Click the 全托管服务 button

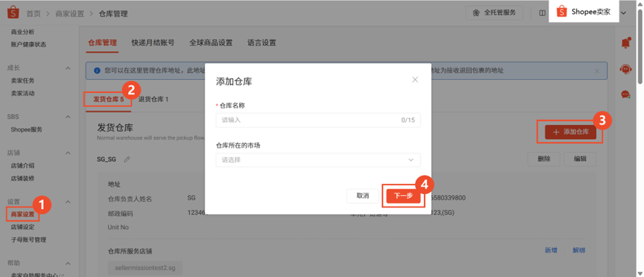click(x=495, y=13)
